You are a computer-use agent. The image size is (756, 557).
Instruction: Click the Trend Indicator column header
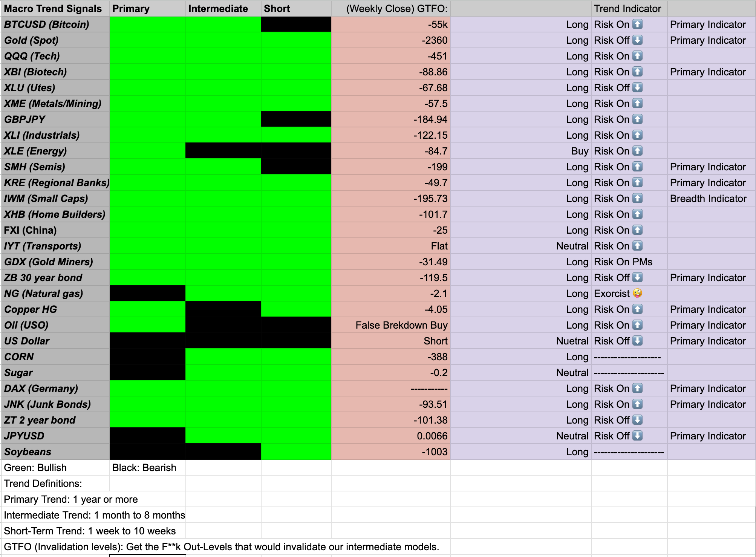coord(628,9)
